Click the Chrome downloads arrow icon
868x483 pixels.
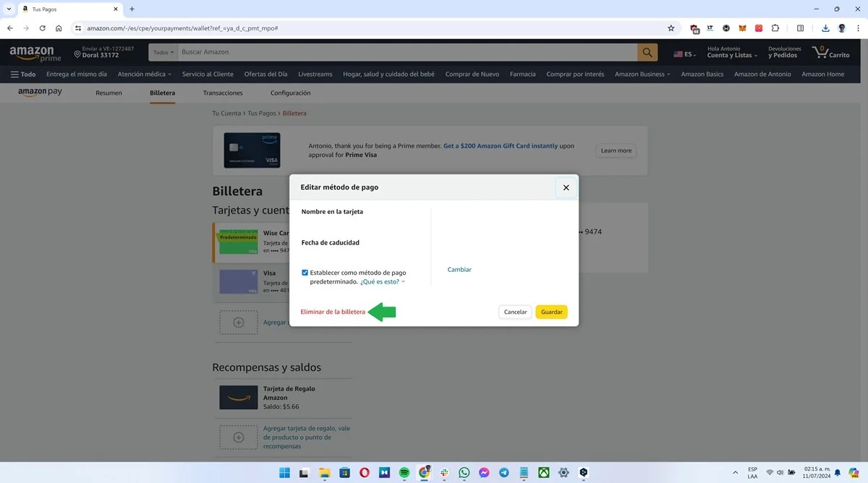[825, 27]
